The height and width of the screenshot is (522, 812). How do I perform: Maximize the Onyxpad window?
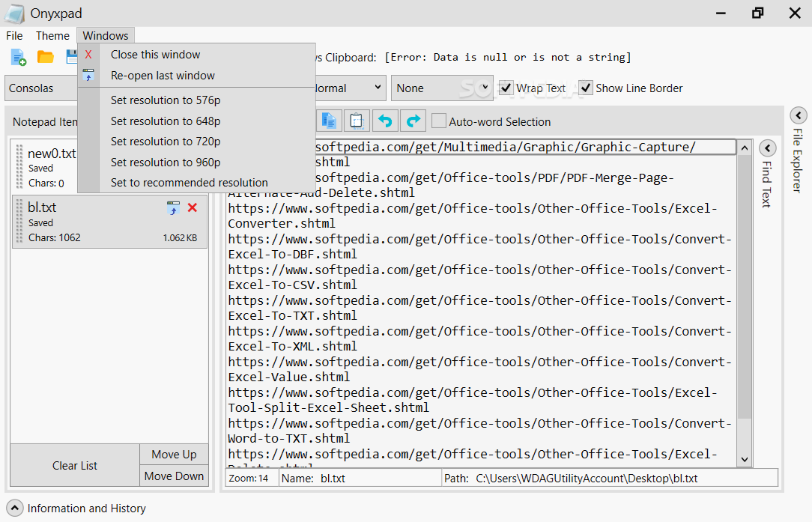(757, 13)
